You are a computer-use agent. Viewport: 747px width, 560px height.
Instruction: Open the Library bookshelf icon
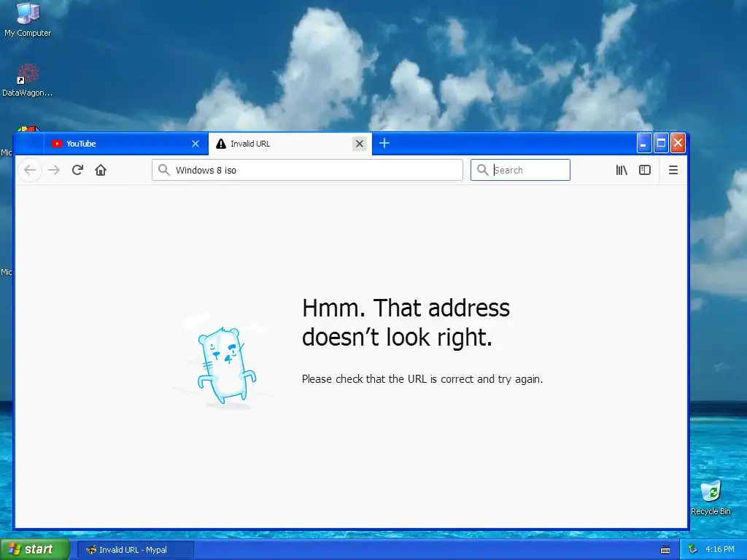(622, 170)
